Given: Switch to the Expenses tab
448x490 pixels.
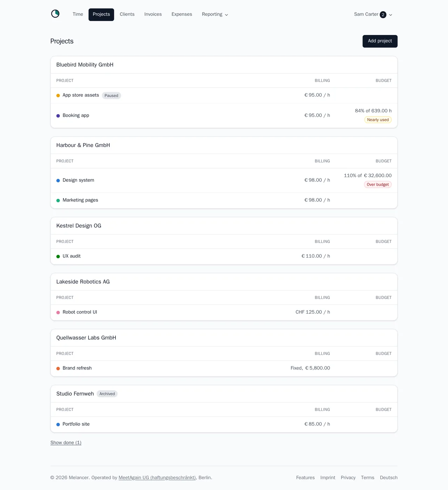Looking at the screenshot, I should [x=182, y=14].
